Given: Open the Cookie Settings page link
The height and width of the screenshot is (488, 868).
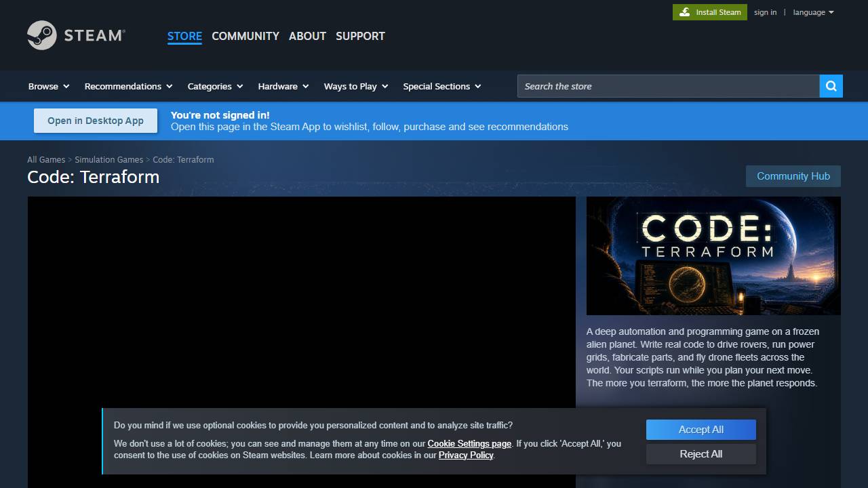Looking at the screenshot, I should pyautogui.click(x=469, y=444).
